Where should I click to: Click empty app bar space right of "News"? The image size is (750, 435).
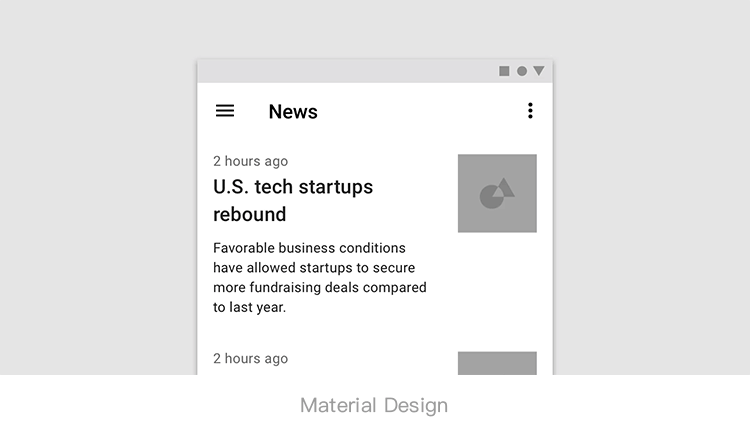click(x=420, y=111)
